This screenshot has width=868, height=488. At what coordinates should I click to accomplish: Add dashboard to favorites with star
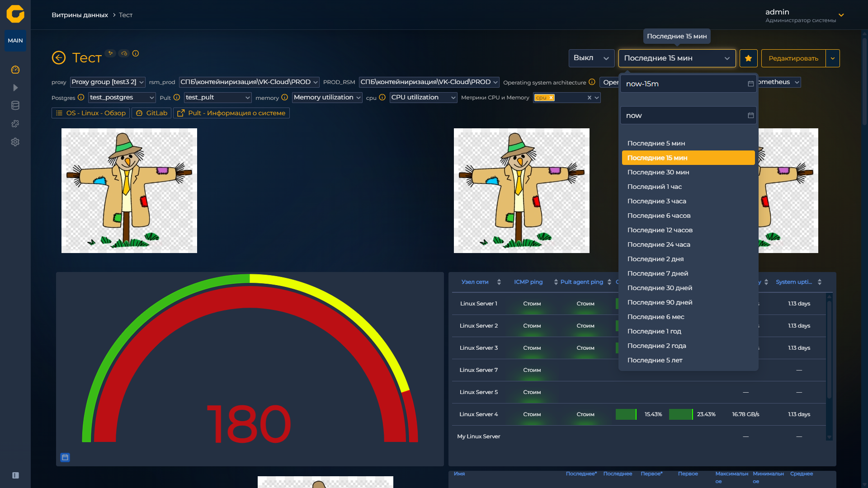pyautogui.click(x=749, y=58)
